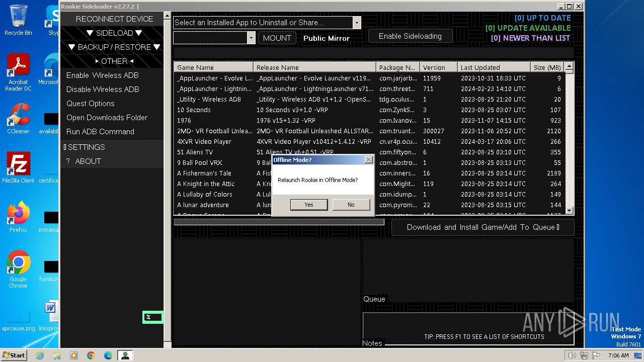Open media player taskbar icon
Screen dimensions: 644x362
point(74,355)
